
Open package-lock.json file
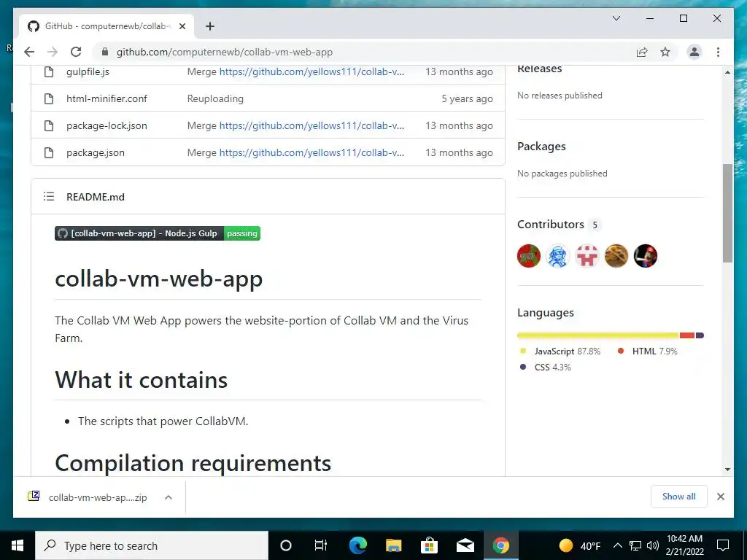(x=107, y=125)
